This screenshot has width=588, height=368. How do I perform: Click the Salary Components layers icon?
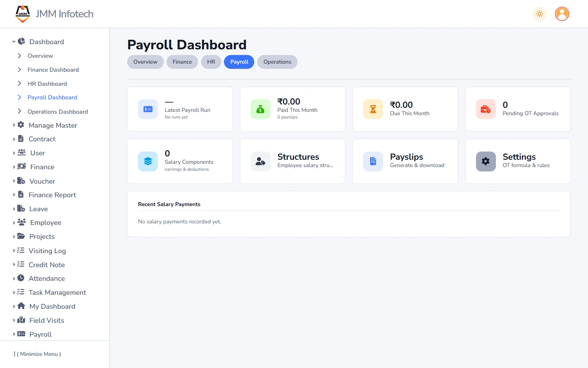148,161
